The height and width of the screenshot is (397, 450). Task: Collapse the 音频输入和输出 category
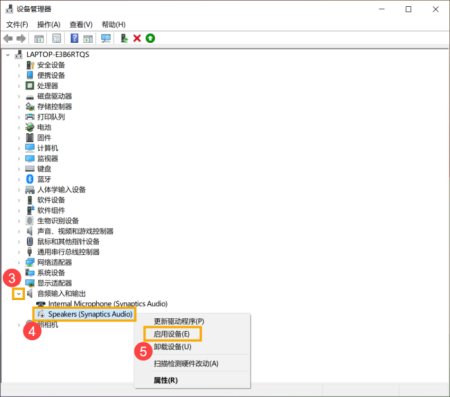tap(19, 294)
